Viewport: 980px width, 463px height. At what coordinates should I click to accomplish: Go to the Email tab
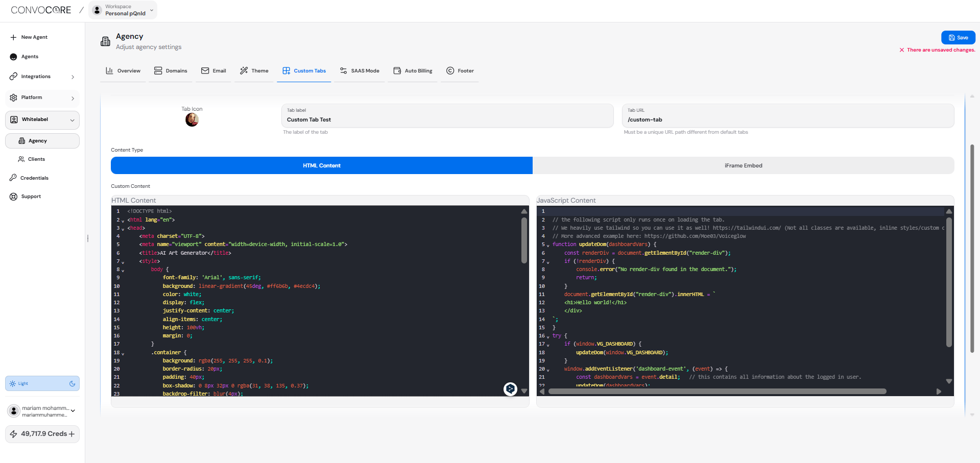(213, 71)
